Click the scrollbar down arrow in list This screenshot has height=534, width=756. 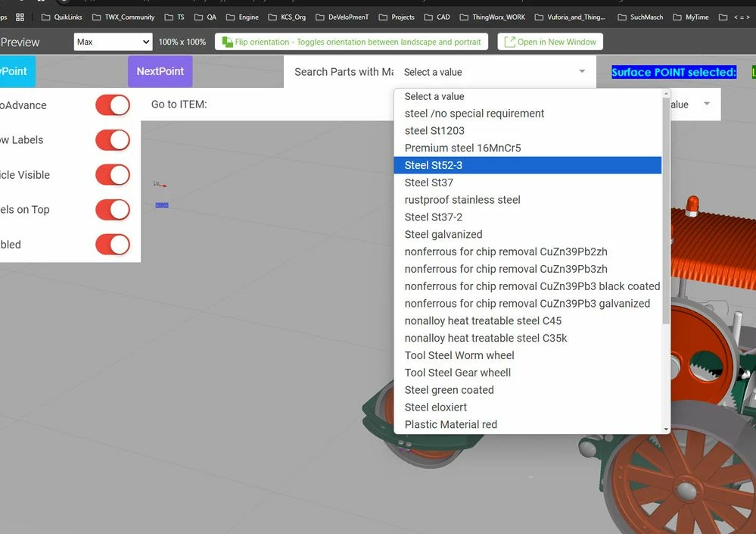666,429
